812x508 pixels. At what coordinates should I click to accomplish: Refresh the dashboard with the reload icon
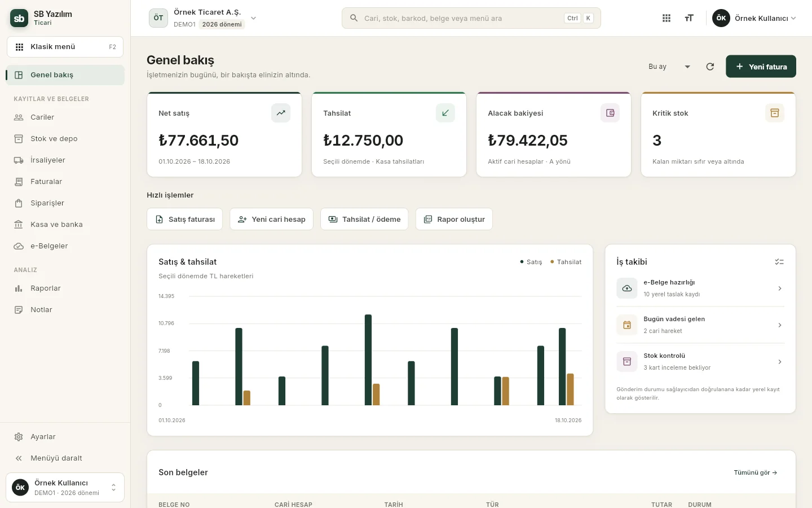(x=710, y=67)
